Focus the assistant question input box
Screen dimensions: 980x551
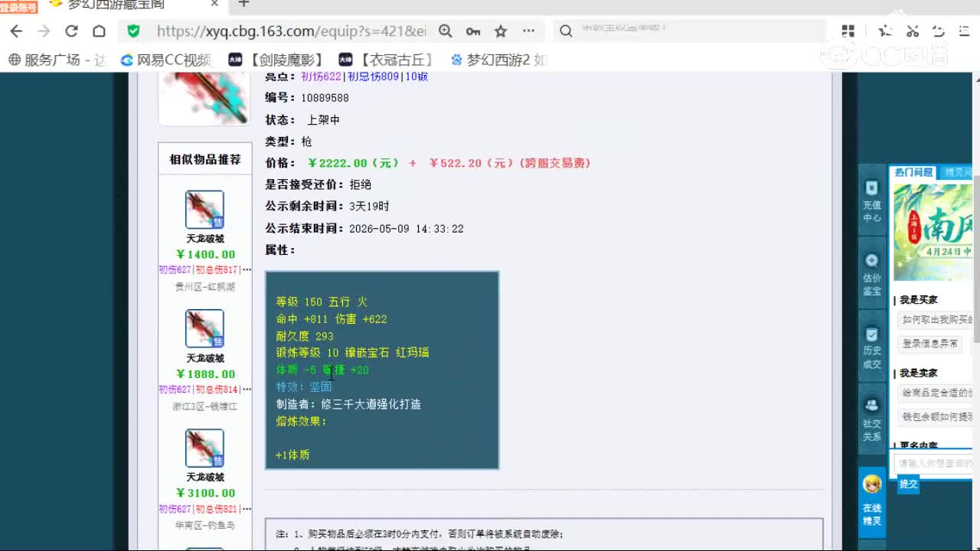coord(934,463)
